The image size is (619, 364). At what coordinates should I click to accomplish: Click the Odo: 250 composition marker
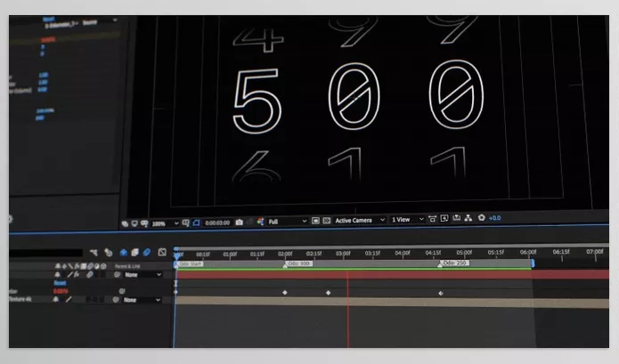pyautogui.click(x=454, y=263)
